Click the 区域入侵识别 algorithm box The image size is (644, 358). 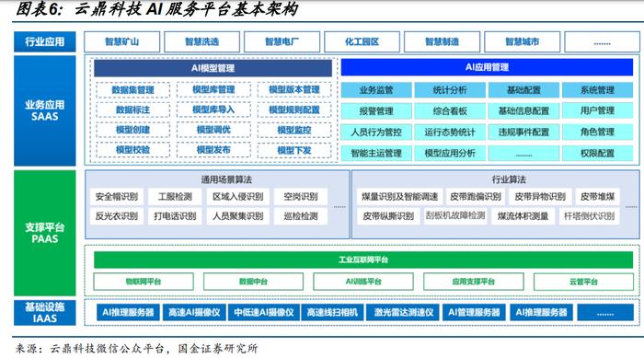[238, 196]
